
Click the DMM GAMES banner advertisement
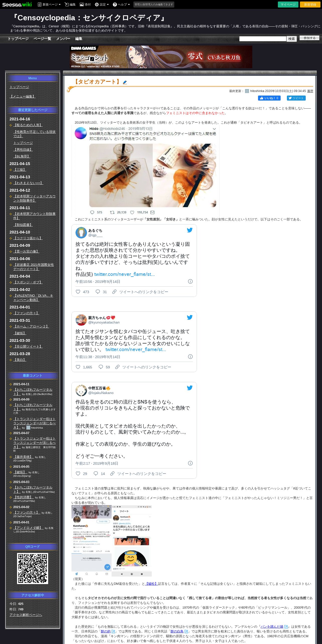click(161, 57)
